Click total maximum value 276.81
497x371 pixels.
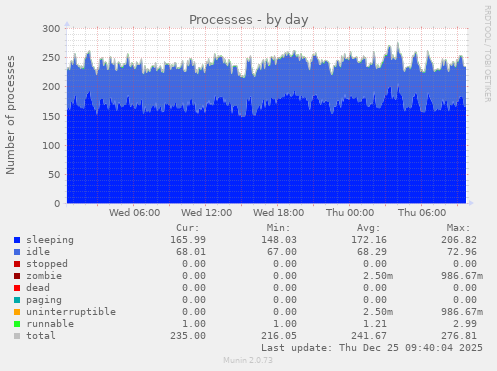click(459, 336)
